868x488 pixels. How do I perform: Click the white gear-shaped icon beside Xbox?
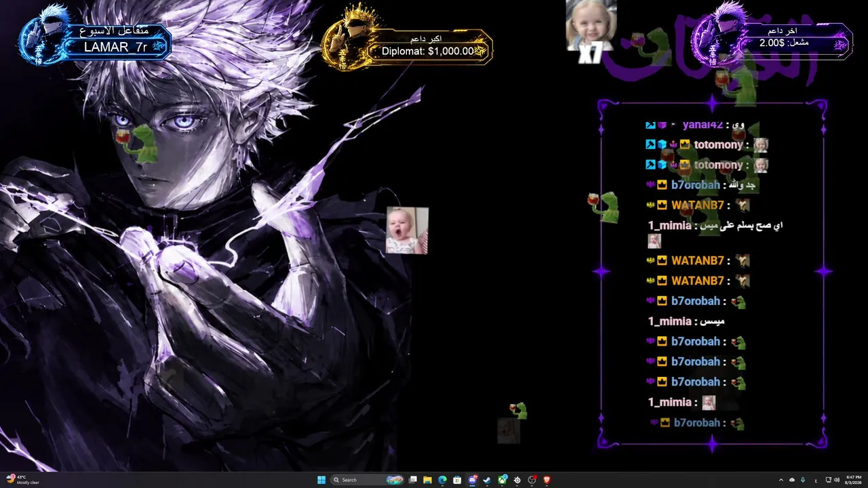(517, 480)
